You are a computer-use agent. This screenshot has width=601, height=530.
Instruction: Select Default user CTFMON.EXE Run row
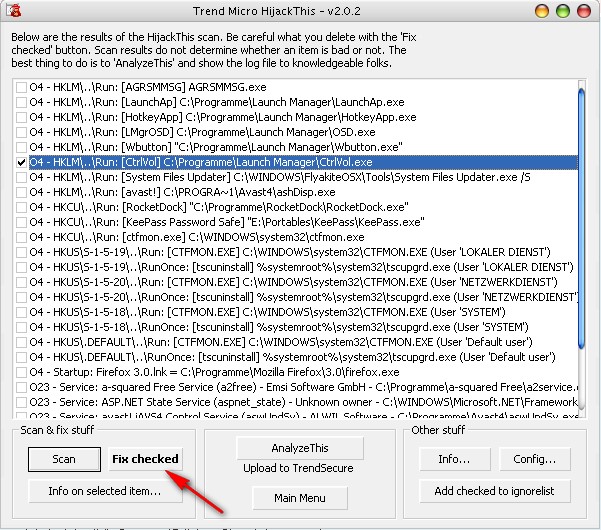point(281,342)
